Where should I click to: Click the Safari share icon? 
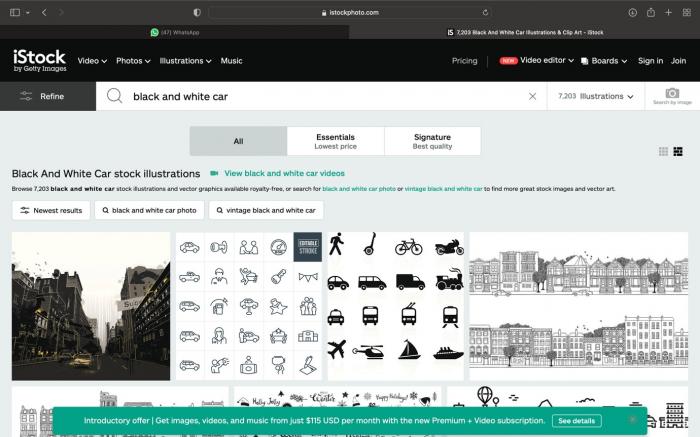[651, 12]
